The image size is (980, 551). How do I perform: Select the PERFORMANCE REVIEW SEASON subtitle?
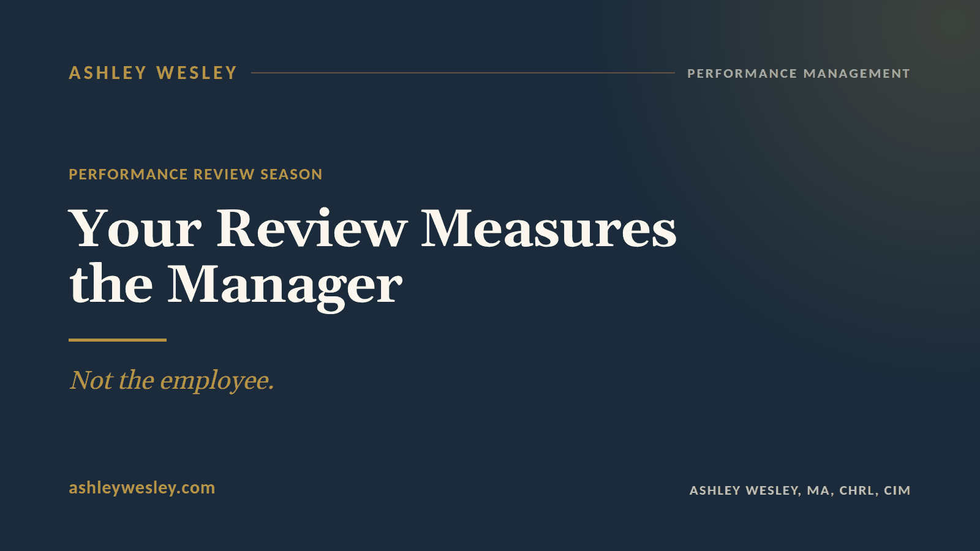pyautogui.click(x=195, y=174)
